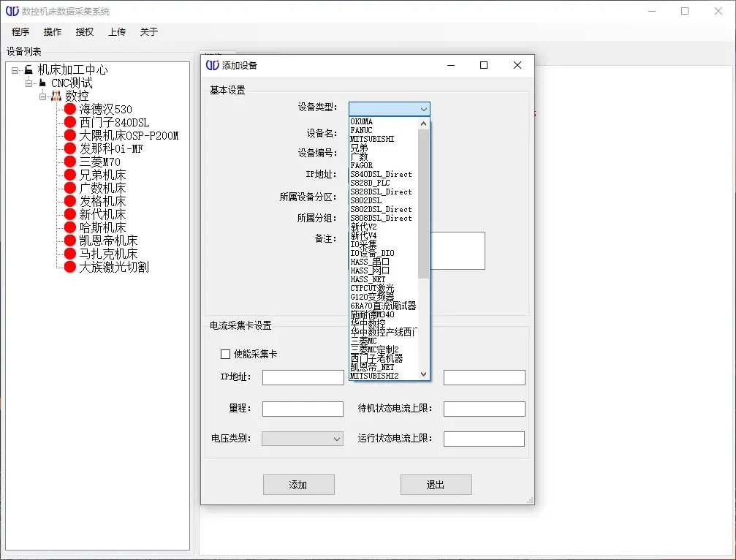Click dropdown list scrollbar up arrow
The height and width of the screenshot is (560, 736).
[423, 124]
